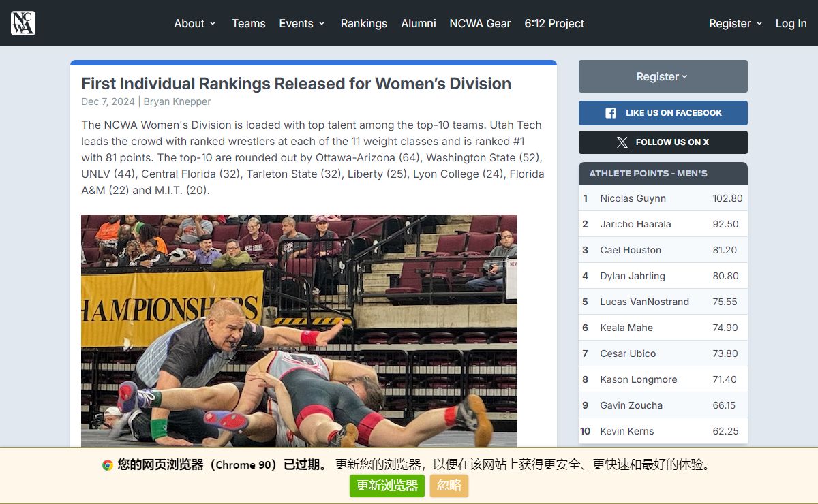Click the 102.80 points value
This screenshot has width=818, height=504.
tap(727, 198)
